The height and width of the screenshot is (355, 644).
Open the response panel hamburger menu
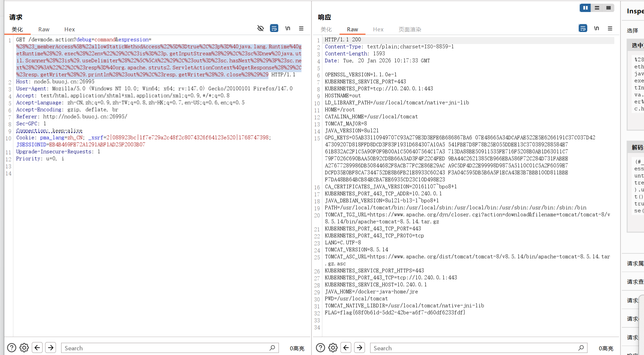pos(610,28)
